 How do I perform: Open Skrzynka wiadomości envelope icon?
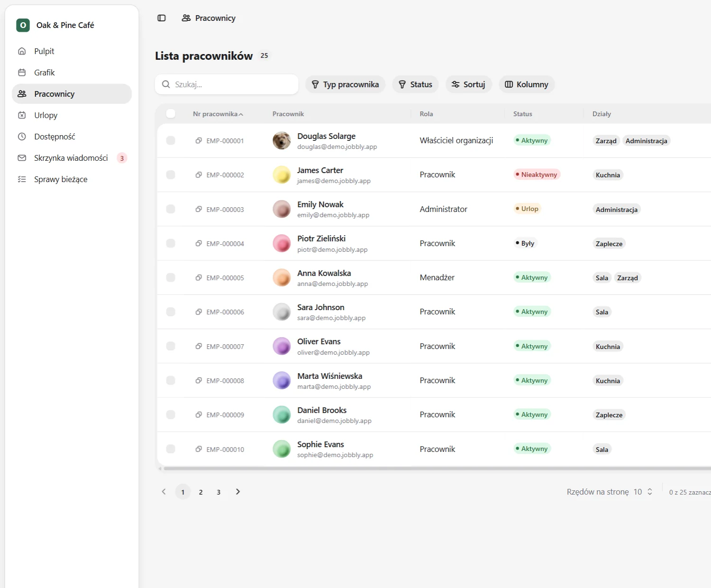pos(22,158)
